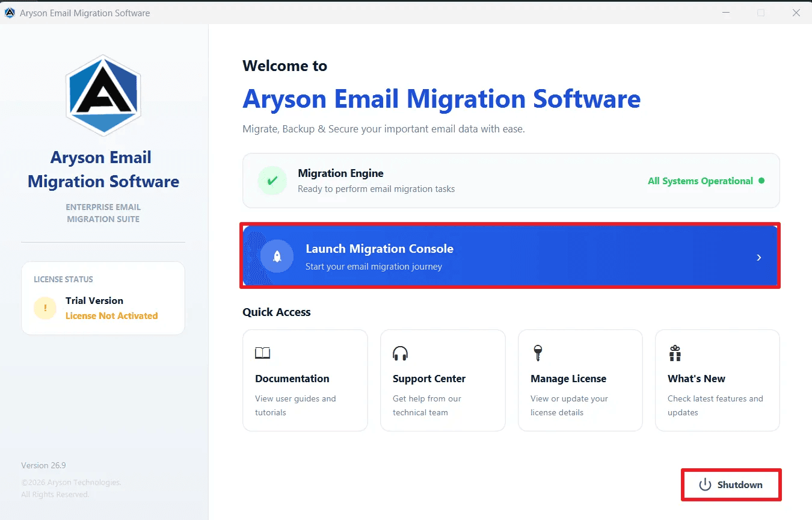Click the Shutdown button

click(x=731, y=484)
